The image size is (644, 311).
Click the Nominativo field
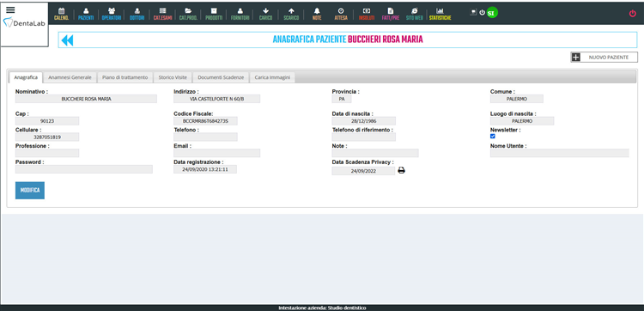pos(86,99)
